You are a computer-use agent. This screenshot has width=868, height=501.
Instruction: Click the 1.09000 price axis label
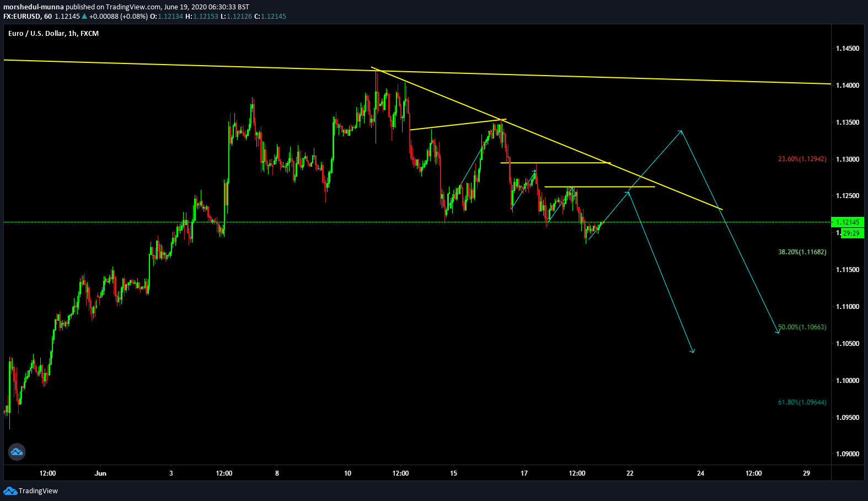(x=848, y=454)
